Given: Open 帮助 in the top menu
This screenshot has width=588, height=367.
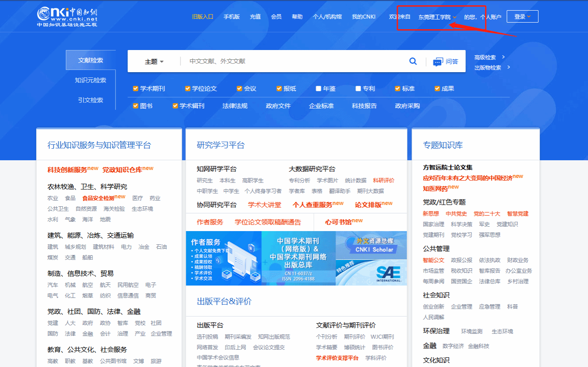Looking at the screenshot, I should click(297, 17).
